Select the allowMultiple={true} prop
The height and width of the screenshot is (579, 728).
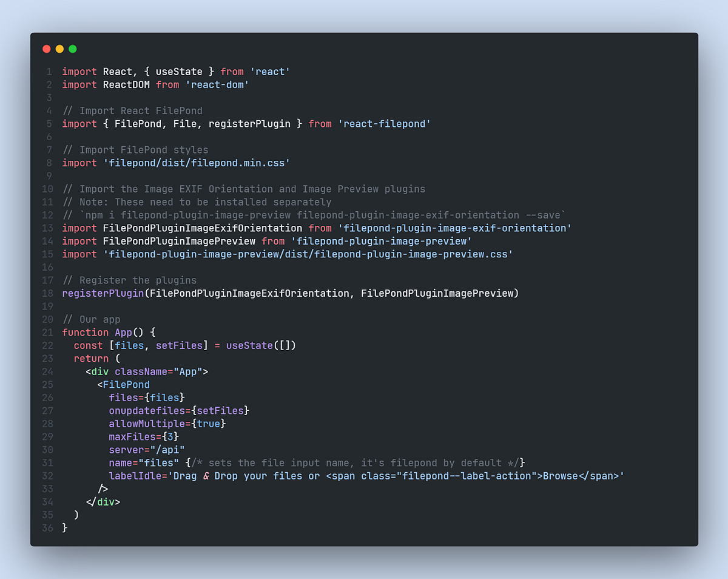point(167,424)
